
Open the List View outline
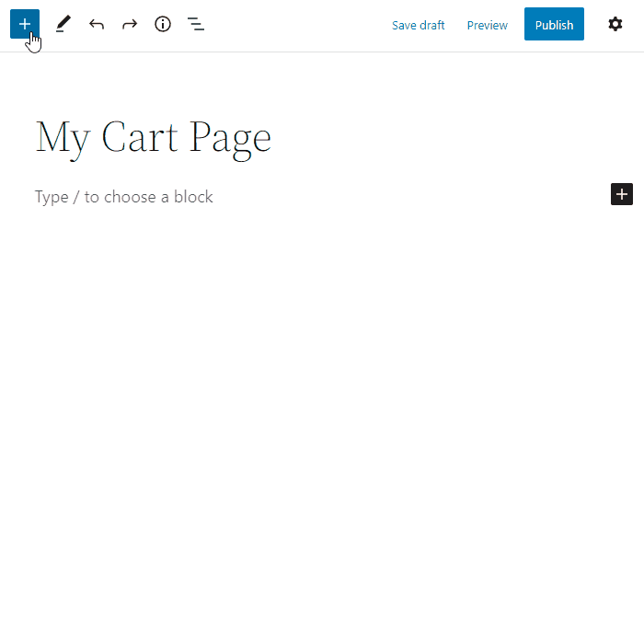click(196, 24)
